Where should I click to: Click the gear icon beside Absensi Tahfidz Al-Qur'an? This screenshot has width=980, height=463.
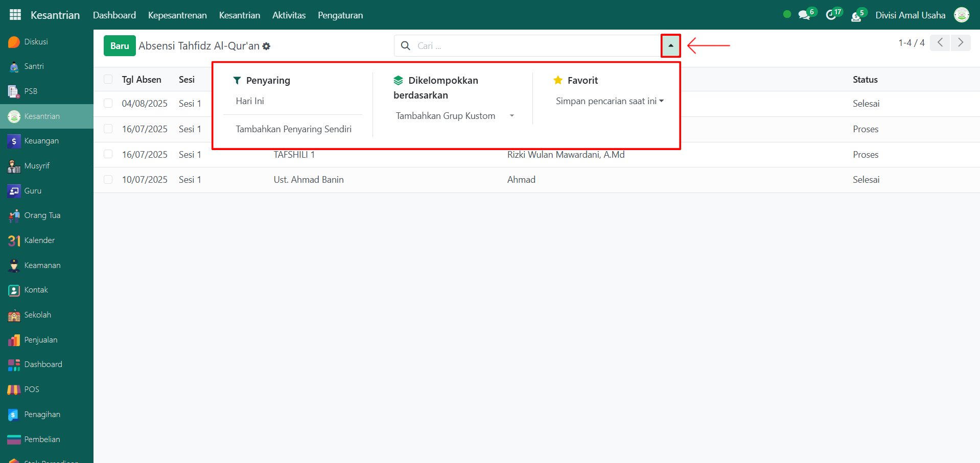coord(266,46)
